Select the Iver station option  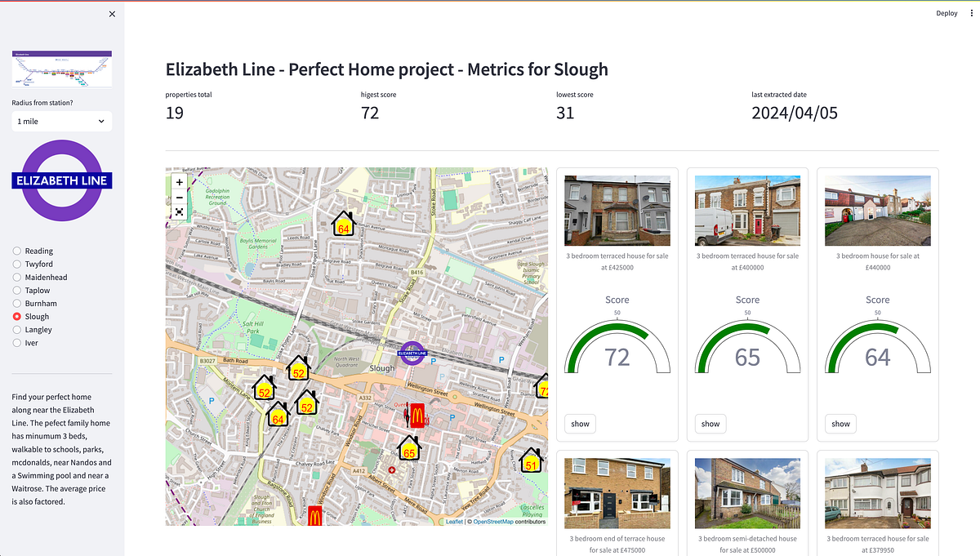(x=16, y=342)
